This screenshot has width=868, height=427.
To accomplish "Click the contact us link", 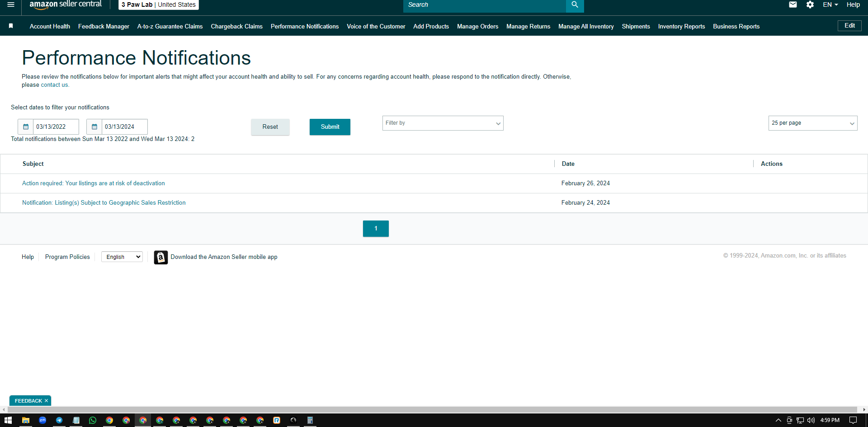I will point(54,85).
